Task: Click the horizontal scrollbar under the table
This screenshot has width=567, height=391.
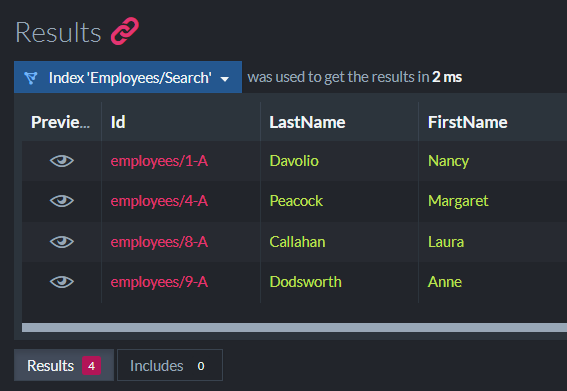Action: [294, 327]
